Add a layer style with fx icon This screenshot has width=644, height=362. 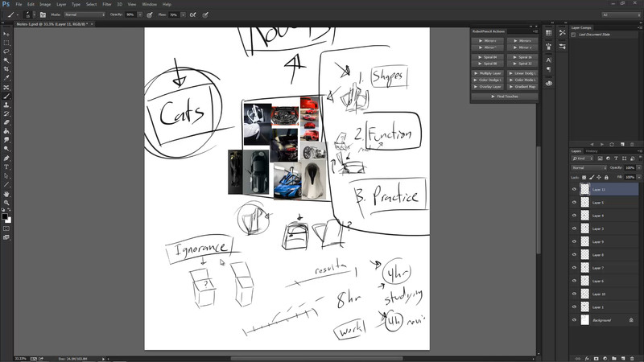click(587, 358)
